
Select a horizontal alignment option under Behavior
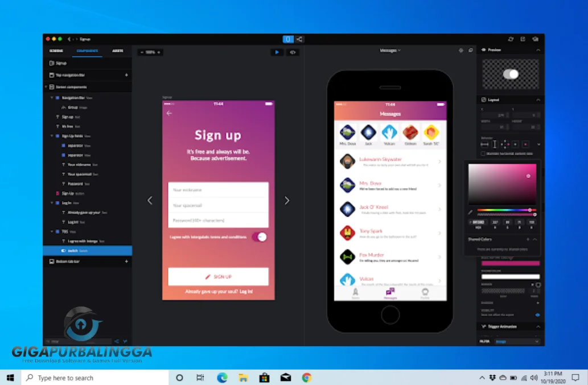(x=485, y=144)
